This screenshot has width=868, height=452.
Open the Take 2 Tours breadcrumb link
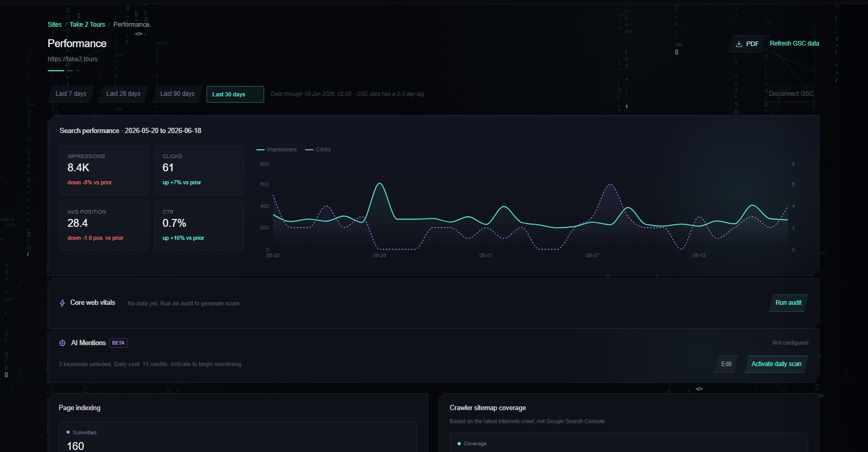[x=88, y=25]
